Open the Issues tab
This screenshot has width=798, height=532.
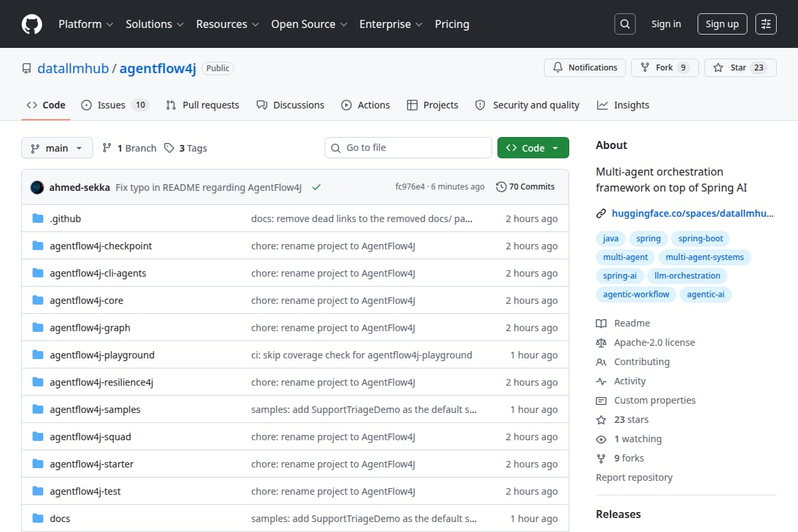click(114, 105)
